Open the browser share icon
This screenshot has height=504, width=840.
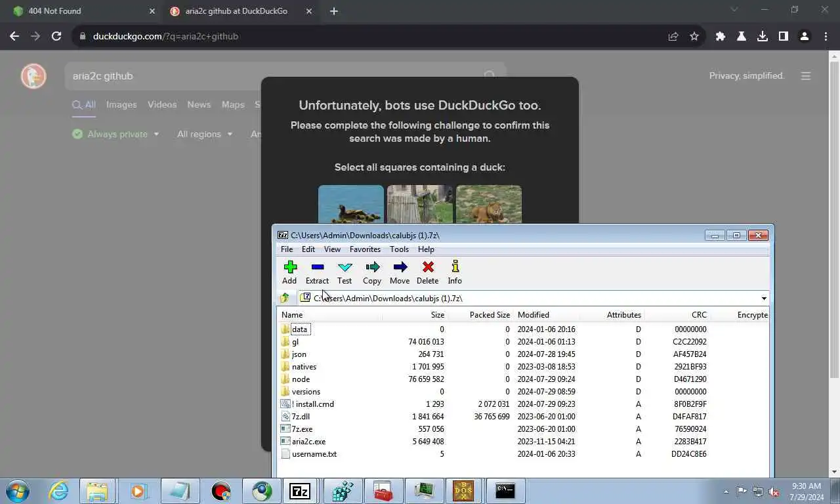click(673, 37)
